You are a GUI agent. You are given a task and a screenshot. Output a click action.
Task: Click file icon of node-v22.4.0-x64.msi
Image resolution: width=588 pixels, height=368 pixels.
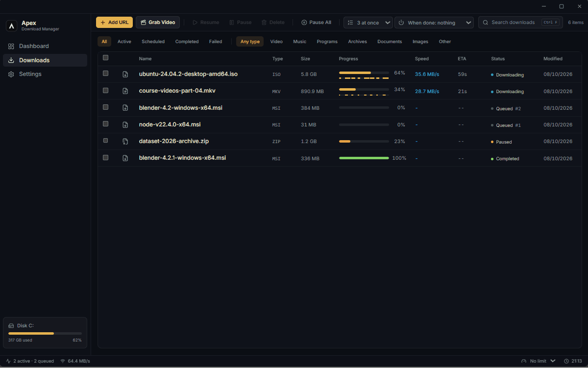pyautogui.click(x=125, y=124)
